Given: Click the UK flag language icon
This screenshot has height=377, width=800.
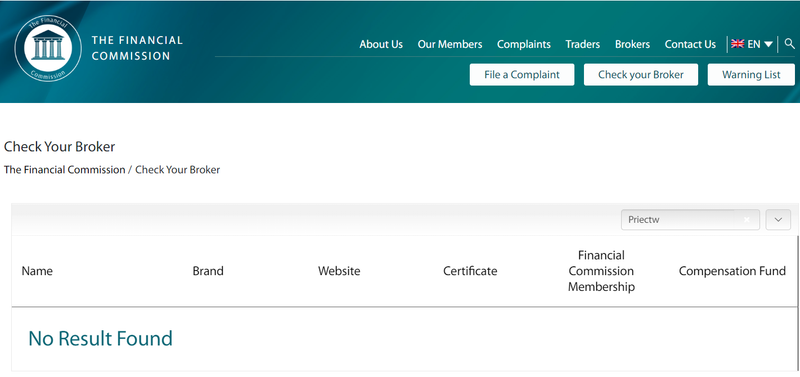Looking at the screenshot, I should click(x=737, y=44).
